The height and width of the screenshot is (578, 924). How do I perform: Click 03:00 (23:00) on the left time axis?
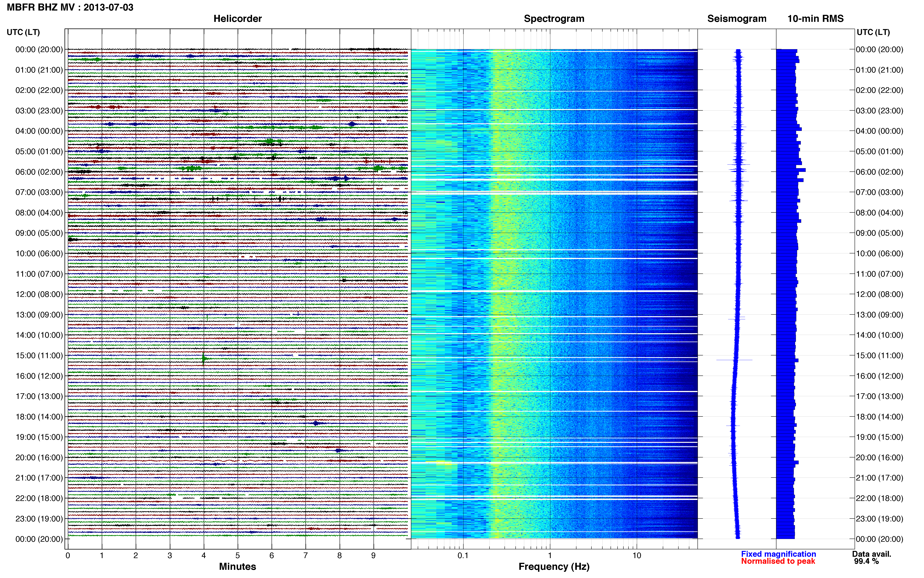pyautogui.click(x=39, y=111)
